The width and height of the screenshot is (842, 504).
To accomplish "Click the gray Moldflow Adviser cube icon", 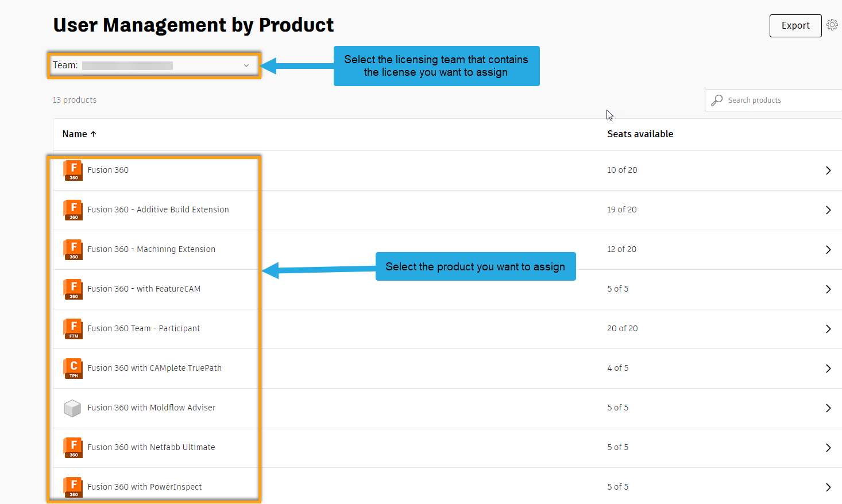I will [x=72, y=408].
